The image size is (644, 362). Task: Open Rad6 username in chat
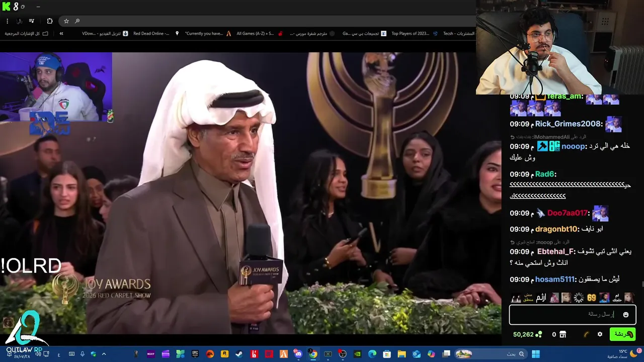(544, 174)
